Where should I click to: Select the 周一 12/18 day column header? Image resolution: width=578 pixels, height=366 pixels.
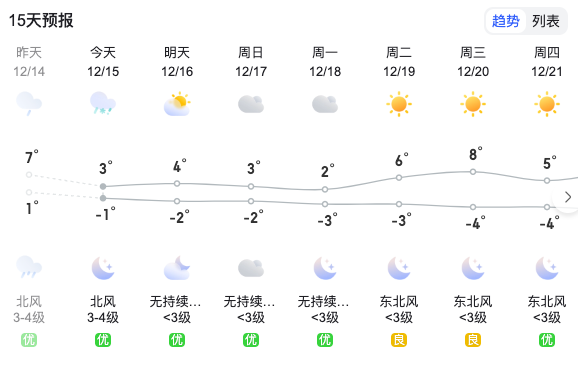click(325, 62)
